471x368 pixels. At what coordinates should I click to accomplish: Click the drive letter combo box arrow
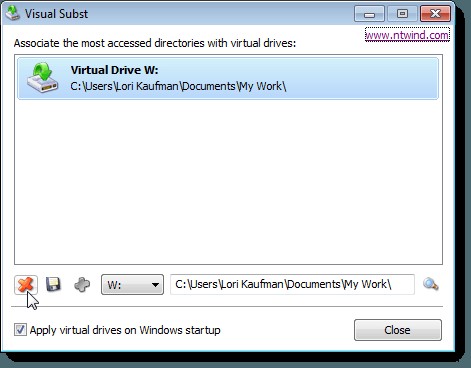pyautogui.click(x=155, y=285)
